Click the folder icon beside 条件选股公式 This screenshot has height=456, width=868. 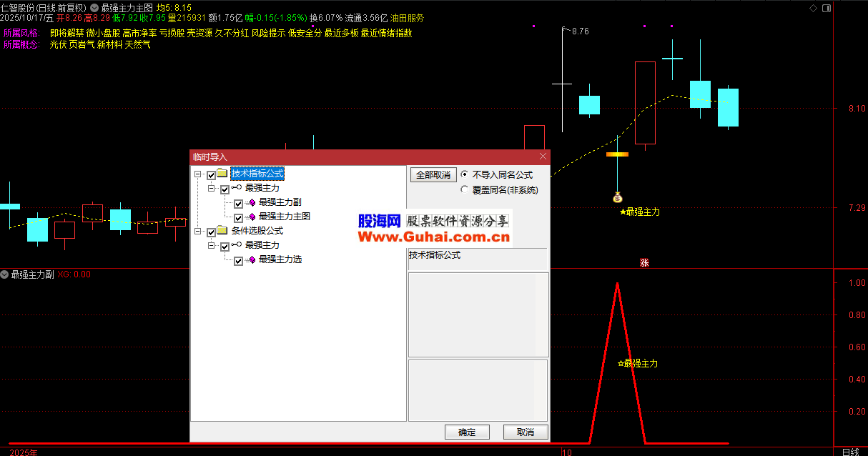click(222, 231)
